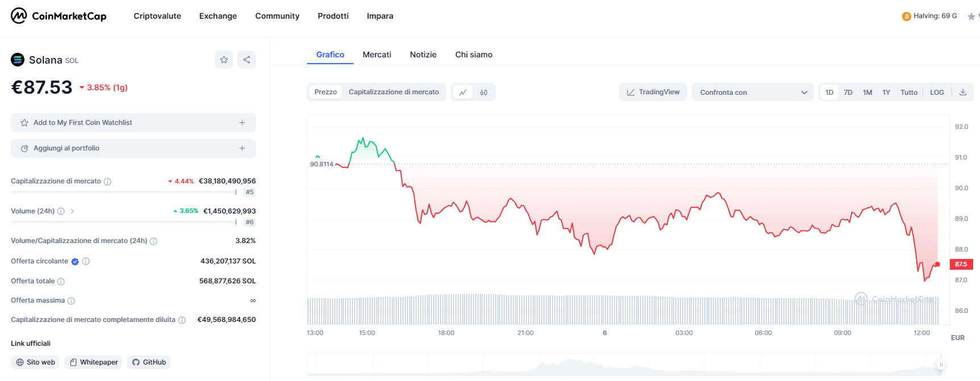The width and height of the screenshot is (980, 381).
Task: Click the share icon beside Solana
Action: coord(247,60)
